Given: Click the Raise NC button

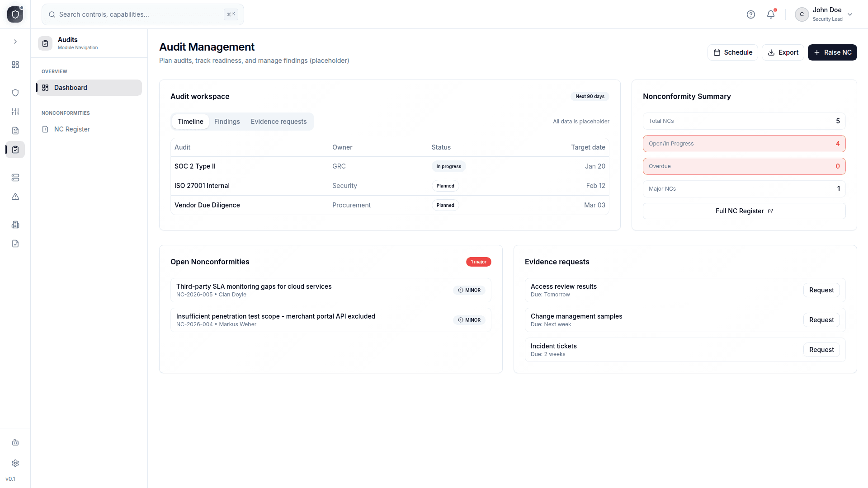Looking at the screenshot, I should 832,52.
